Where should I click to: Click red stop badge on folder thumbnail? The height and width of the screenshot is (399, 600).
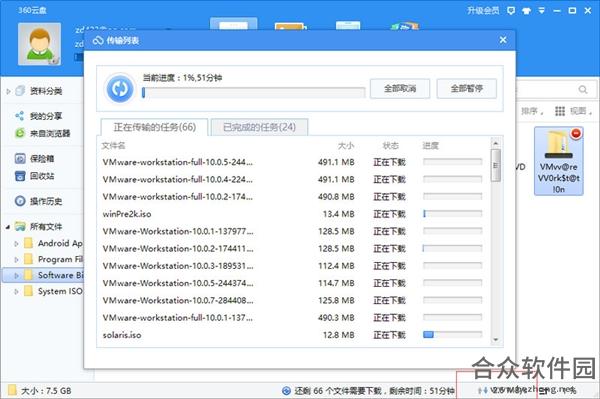pos(576,133)
